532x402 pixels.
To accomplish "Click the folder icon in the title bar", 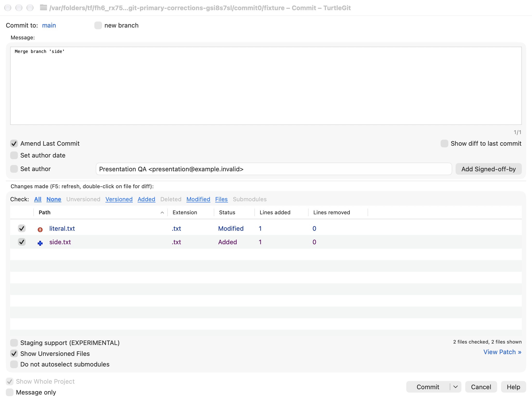I will pos(44,7).
